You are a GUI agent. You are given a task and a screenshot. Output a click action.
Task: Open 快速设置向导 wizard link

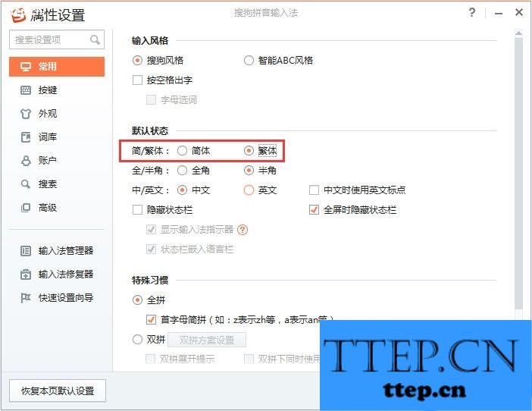tap(57, 298)
